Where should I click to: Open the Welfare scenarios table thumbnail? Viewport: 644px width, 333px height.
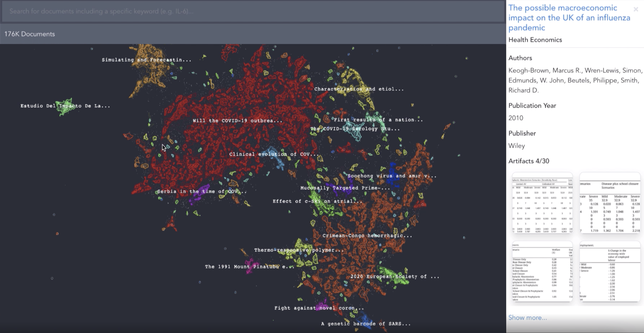pyautogui.click(x=542, y=272)
